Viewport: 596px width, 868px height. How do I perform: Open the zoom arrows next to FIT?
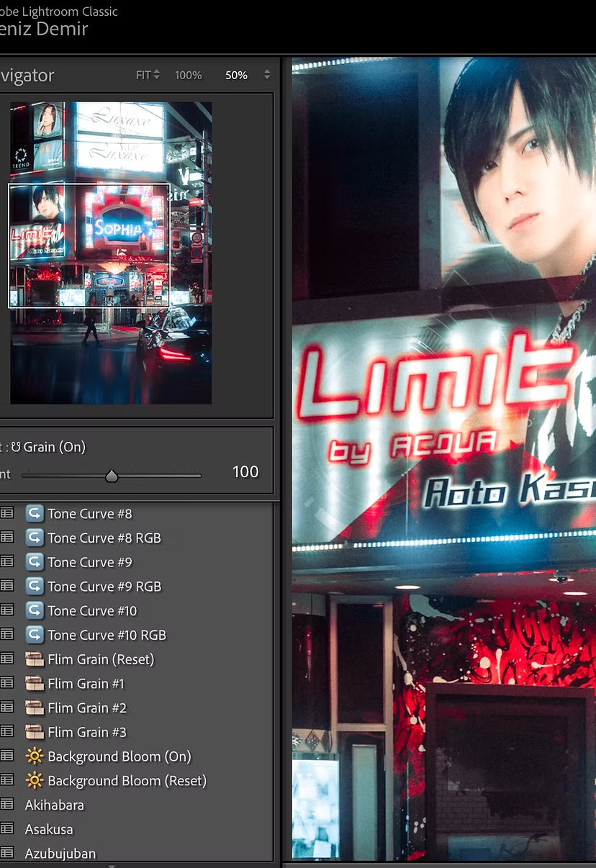click(x=157, y=75)
